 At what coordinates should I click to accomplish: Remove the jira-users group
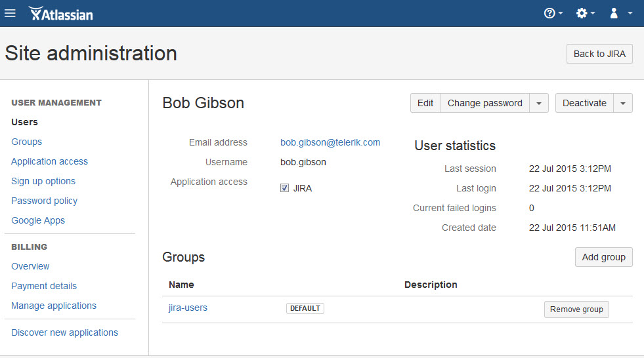coord(576,309)
